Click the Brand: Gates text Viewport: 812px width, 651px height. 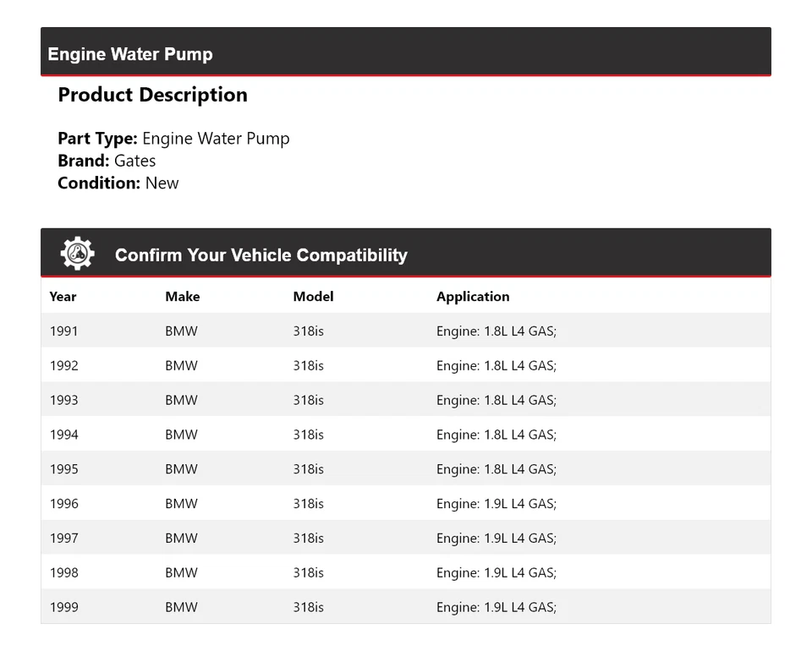point(107,161)
